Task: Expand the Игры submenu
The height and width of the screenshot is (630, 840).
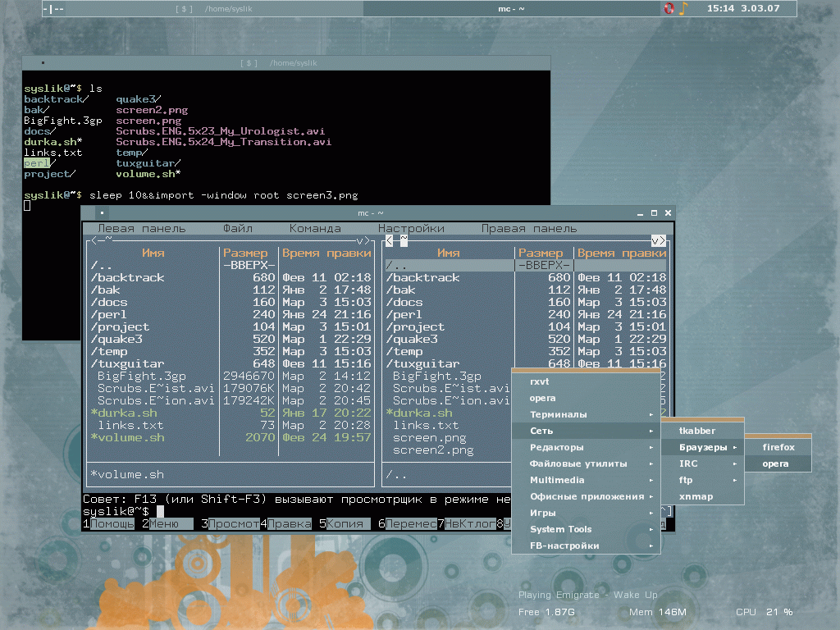Action: click(586, 513)
